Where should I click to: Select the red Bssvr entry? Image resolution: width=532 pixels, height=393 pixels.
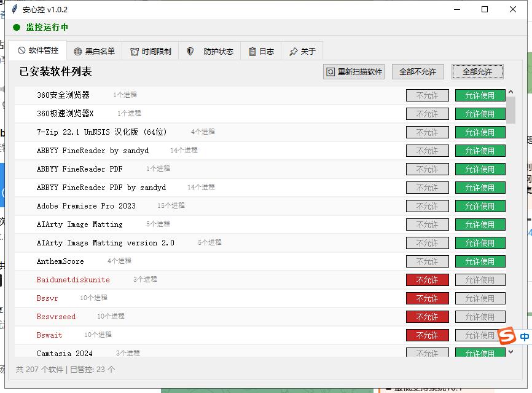pyautogui.click(x=47, y=298)
